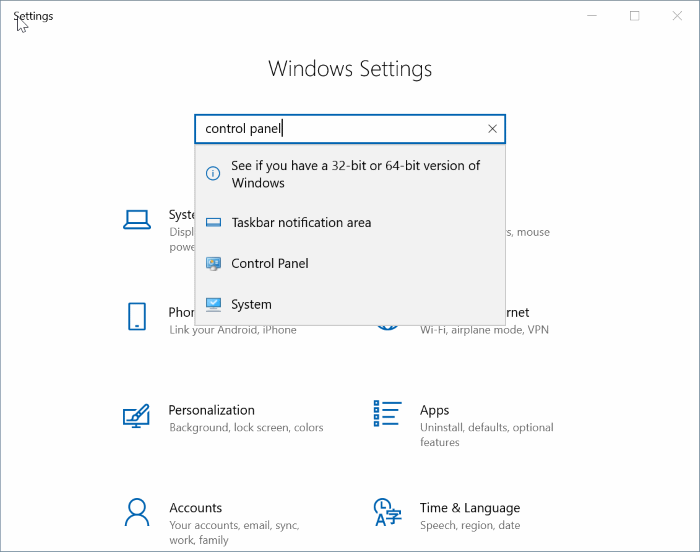Open Time & Language settings
Screen dimensions: 700x552
pos(470,508)
